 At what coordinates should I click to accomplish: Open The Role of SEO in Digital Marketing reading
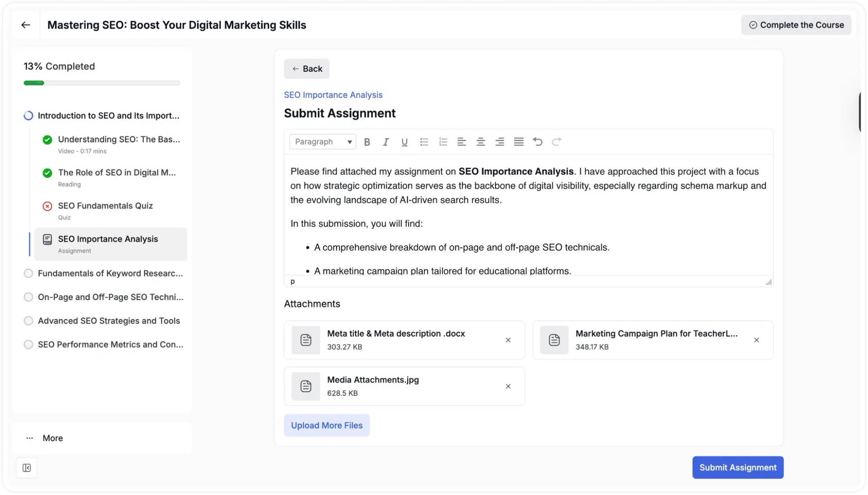click(x=111, y=178)
